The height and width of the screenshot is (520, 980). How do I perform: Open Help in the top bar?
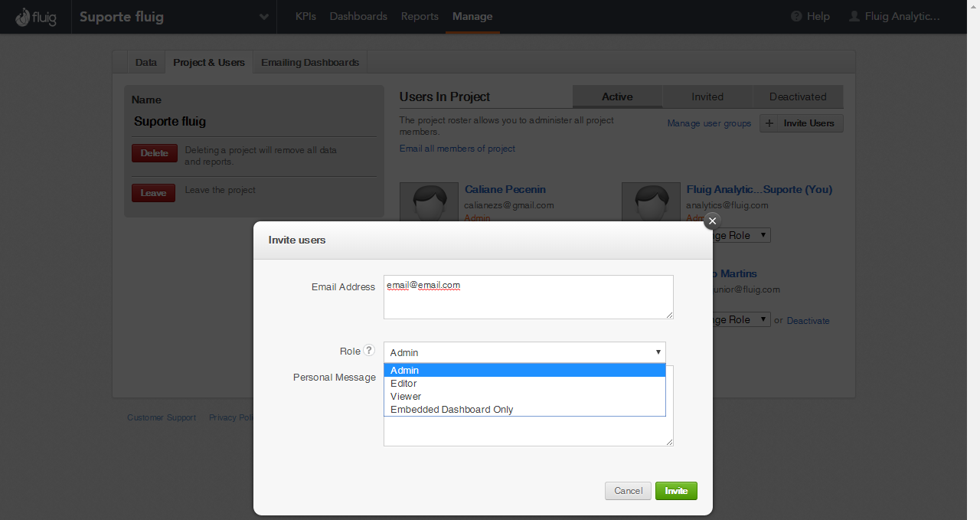click(x=818, y=16)
